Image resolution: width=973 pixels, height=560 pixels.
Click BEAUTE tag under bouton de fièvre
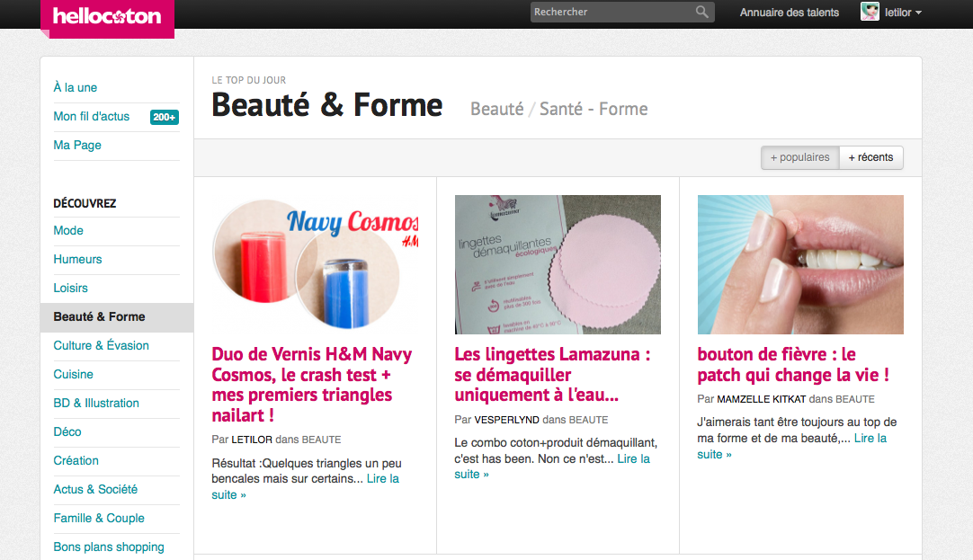tap(854, 399)
